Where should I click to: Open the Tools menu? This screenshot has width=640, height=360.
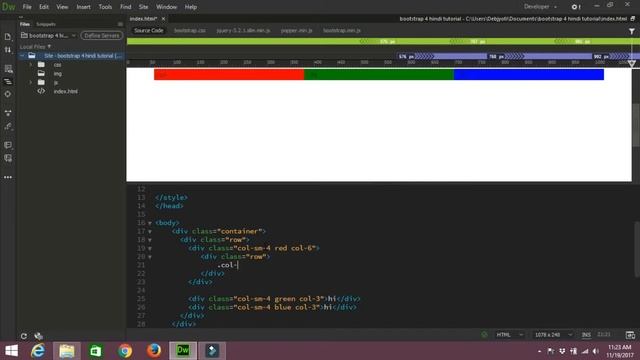[105, 7]
